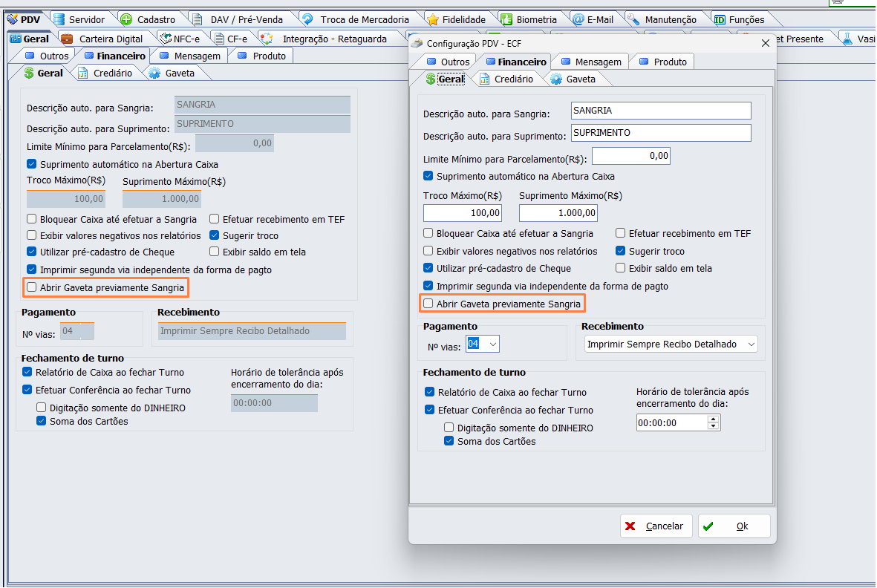Viewport: 877px width, 588px height.
Task: Uncheck Sugerir troco in the ECF dialog
Action: (621, 251)
